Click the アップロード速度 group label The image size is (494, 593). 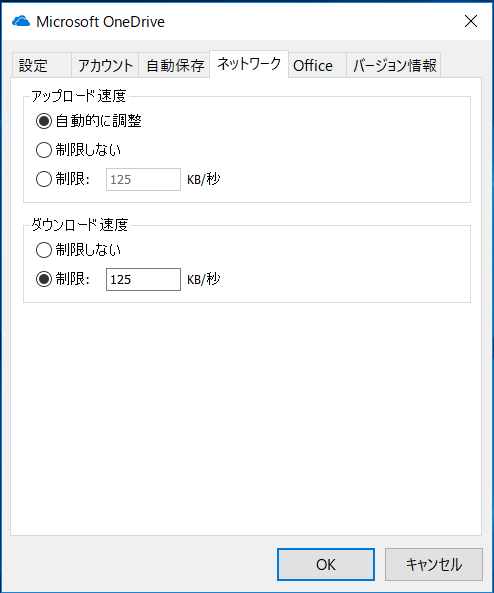(x=79, y=96)
